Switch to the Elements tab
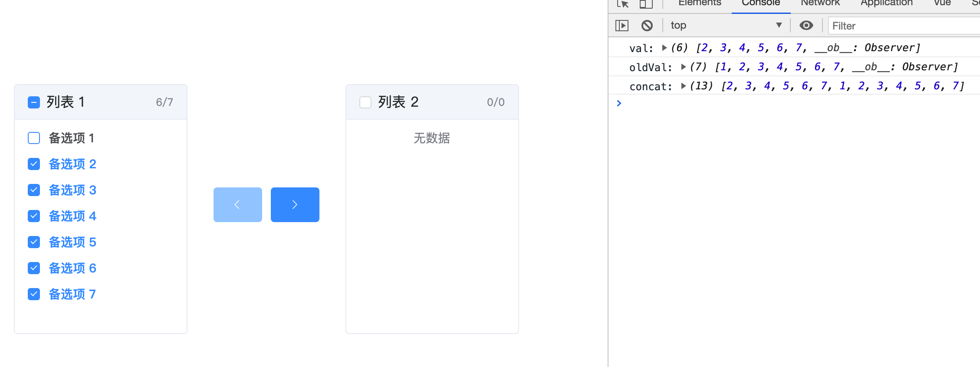Viewport: 980px width, 367px height. pyautogui.click(x=700, y=3)
